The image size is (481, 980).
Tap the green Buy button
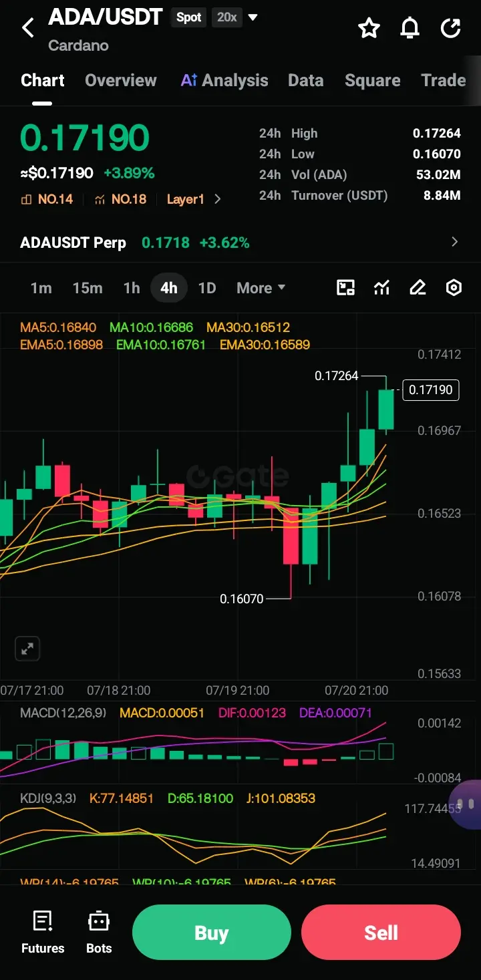click(212, 933)
